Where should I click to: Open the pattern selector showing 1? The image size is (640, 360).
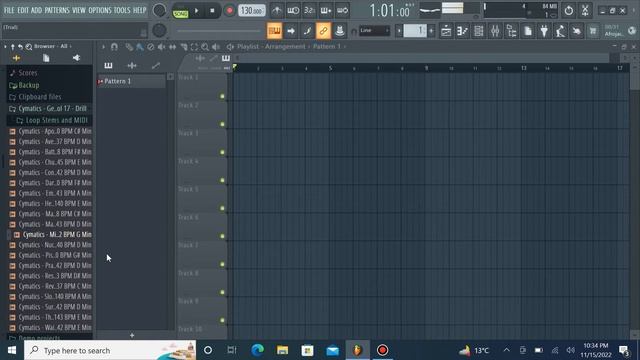(x=415, y=31)
